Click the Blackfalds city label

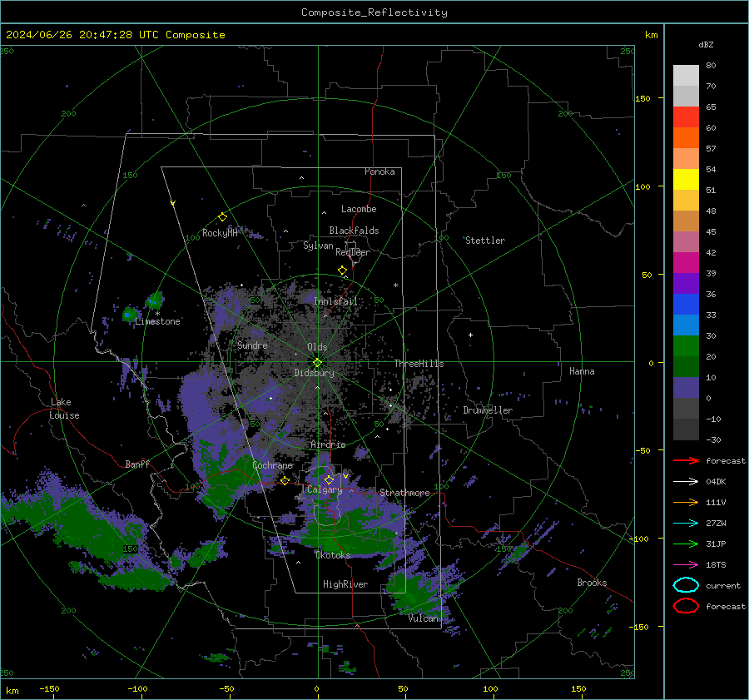pyautogui.click(x=354, y=231)
